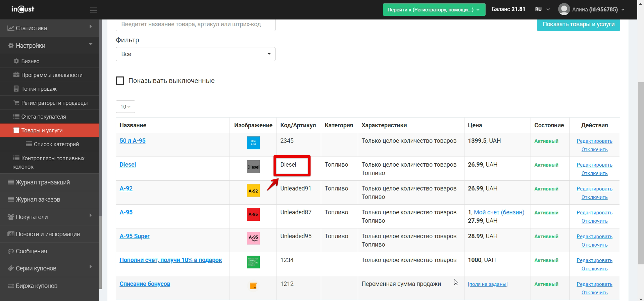Open the Списание бонусов product link
Viewport: 644px width, 301px height.
click(x=145, y=284)
